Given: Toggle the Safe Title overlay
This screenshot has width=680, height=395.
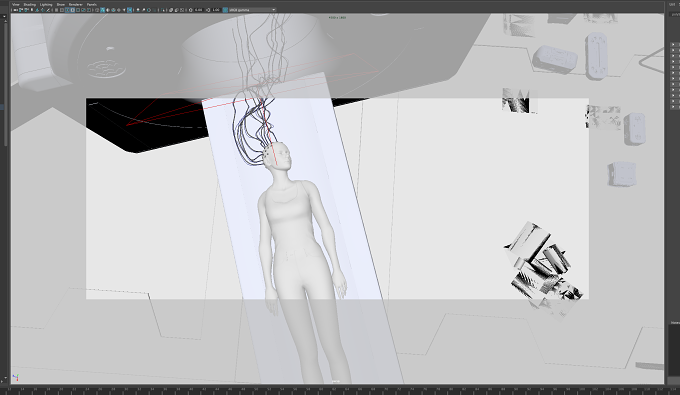Looking at the screenshot, I should click(89, 10).
